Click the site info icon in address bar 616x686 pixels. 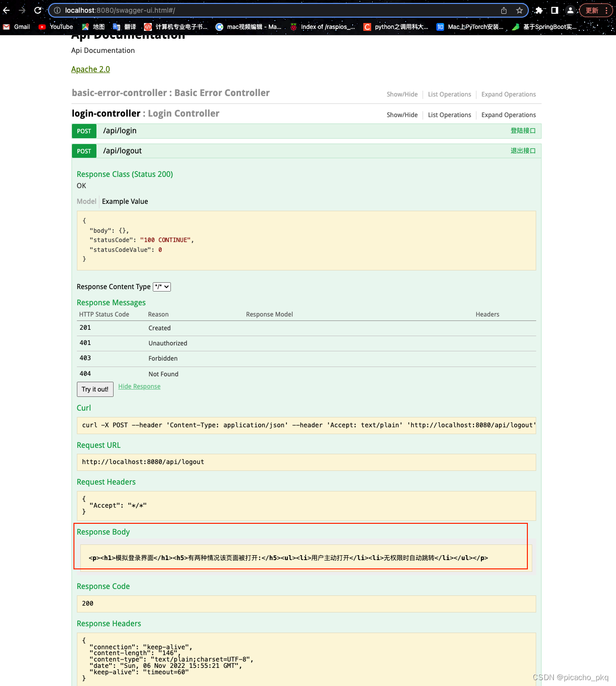coord(57,10)
